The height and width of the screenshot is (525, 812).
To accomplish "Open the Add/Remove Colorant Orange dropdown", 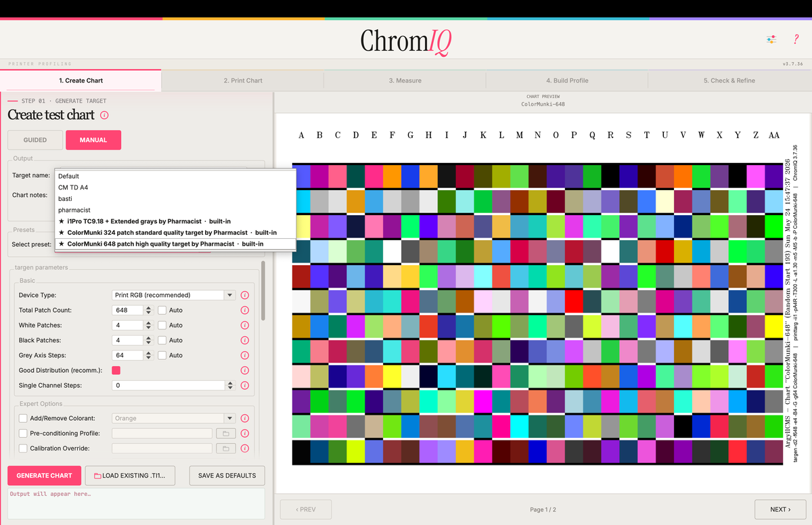I will click(173, 418).
